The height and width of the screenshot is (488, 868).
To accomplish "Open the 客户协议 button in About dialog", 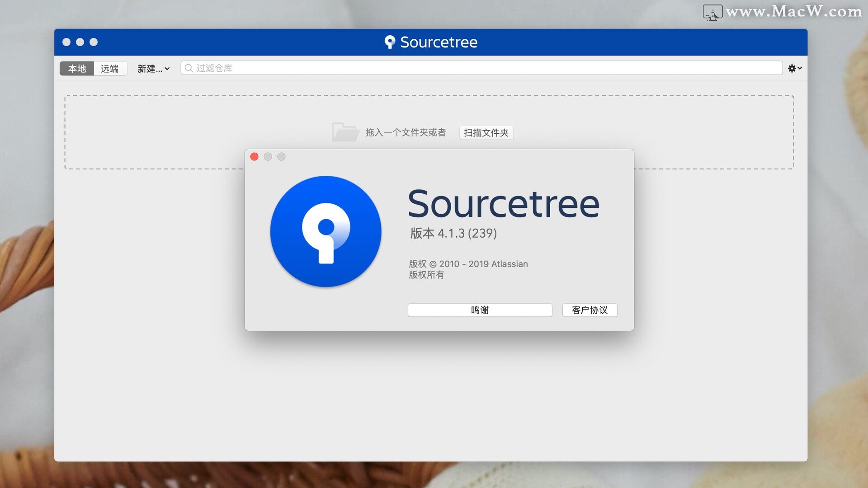I will tap(590, 310).
